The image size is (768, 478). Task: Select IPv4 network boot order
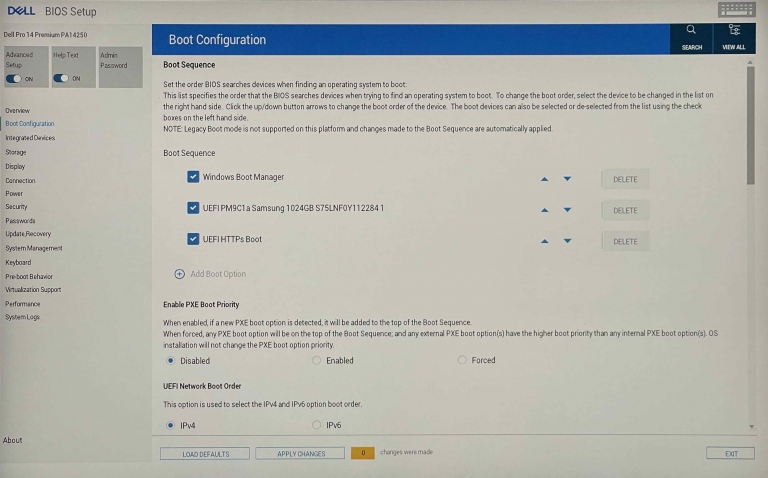click(170, 425)
